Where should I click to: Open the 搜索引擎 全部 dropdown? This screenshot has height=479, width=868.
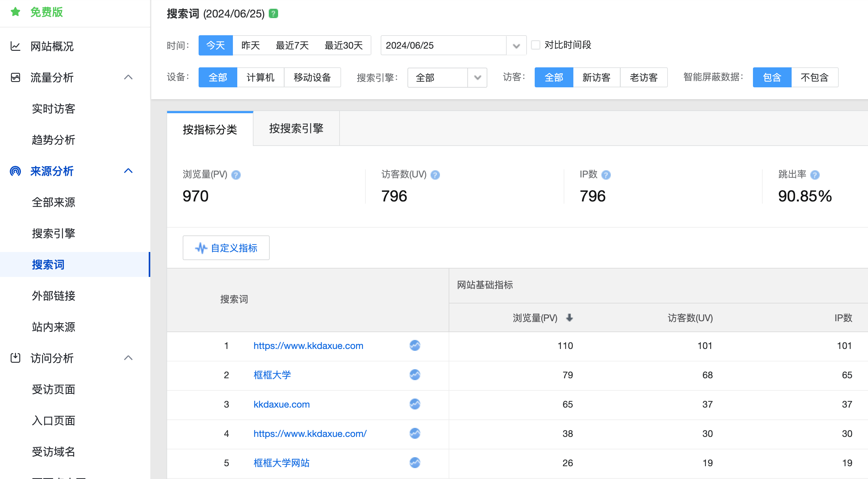(477, 78)
